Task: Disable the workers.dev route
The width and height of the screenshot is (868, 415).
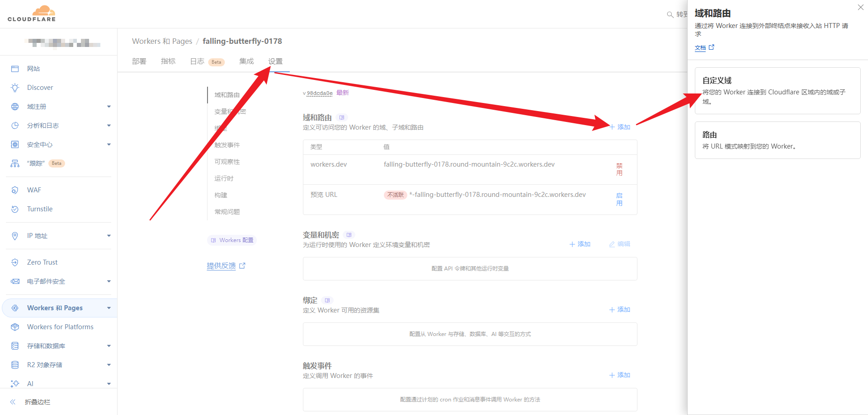Action: tap(619, 169)
